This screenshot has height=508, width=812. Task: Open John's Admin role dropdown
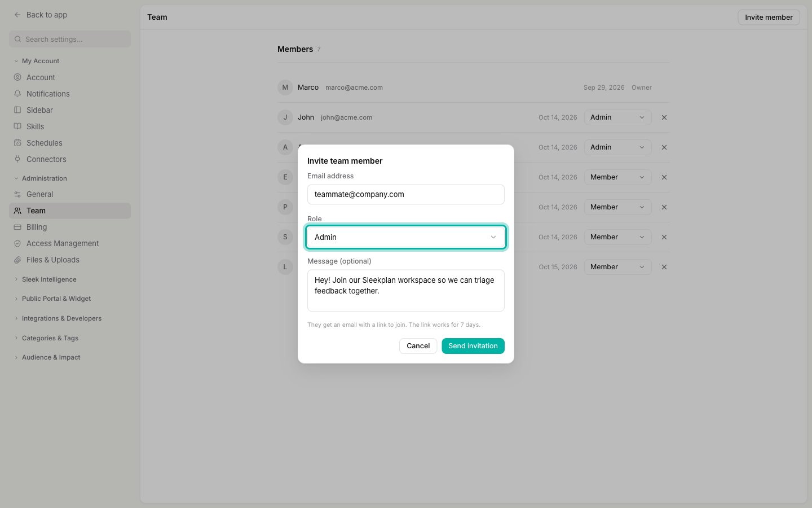point(618,117)
